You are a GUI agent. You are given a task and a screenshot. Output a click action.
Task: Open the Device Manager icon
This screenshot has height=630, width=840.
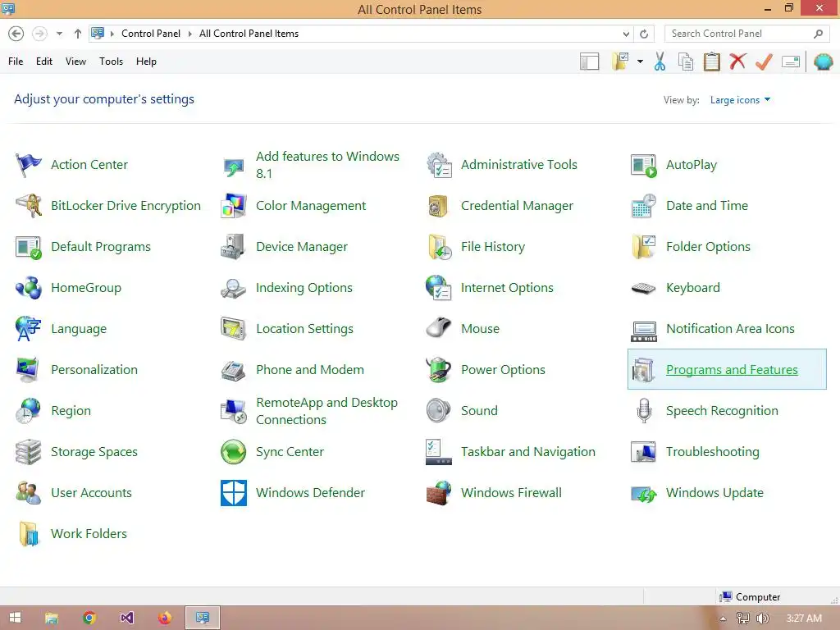click(x=234, y=247)
